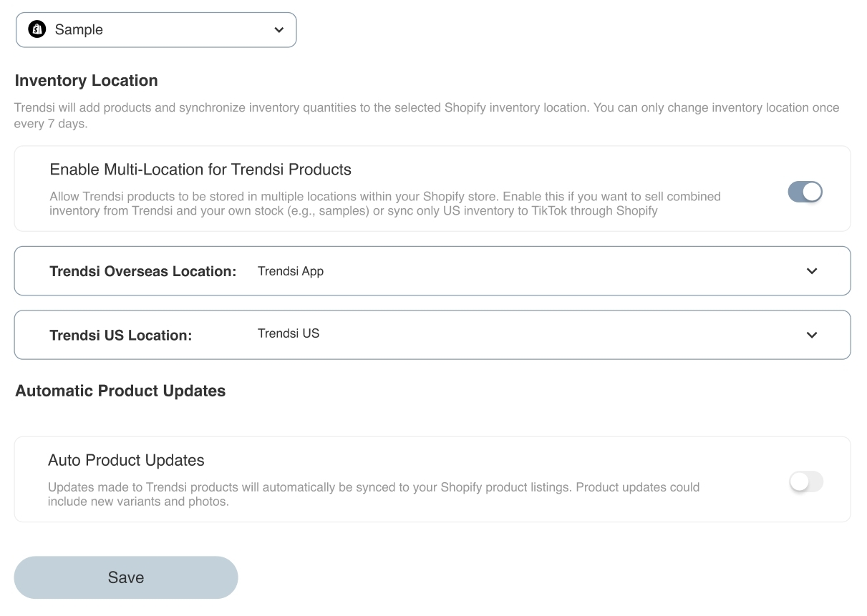
Task: Open the Sample store dropdown
Action: point(156,30)
